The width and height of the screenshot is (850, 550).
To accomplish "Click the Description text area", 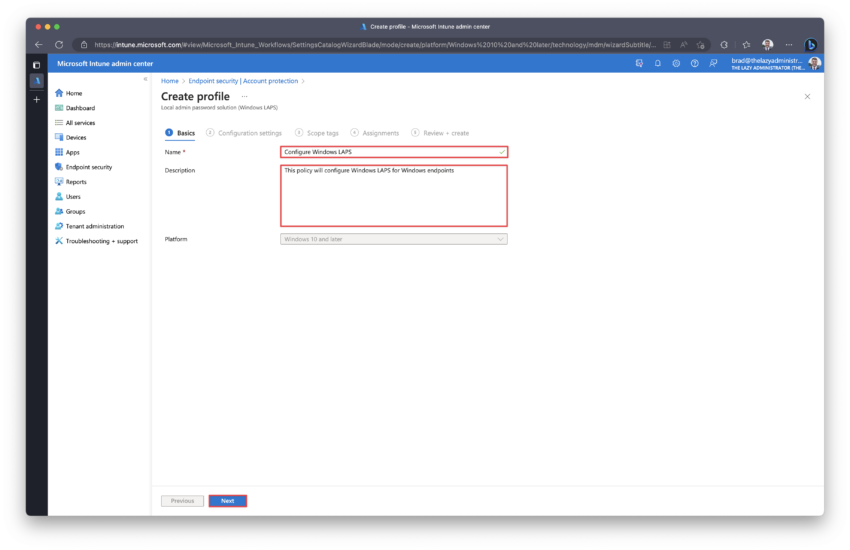I will tap(394, 196).
